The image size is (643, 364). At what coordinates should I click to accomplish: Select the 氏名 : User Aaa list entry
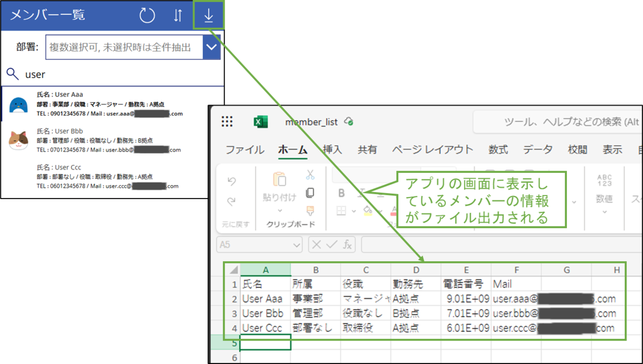point(113,104)
